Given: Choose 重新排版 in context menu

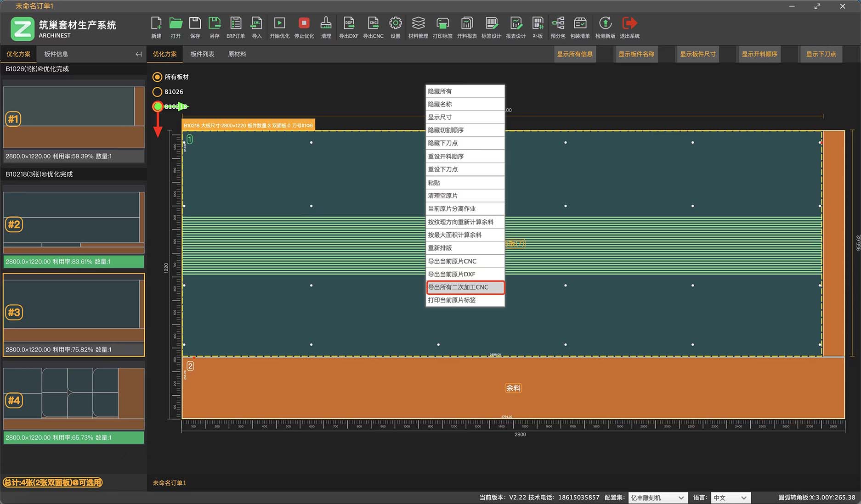Looking at the screenshot, I should coord(465,248).
